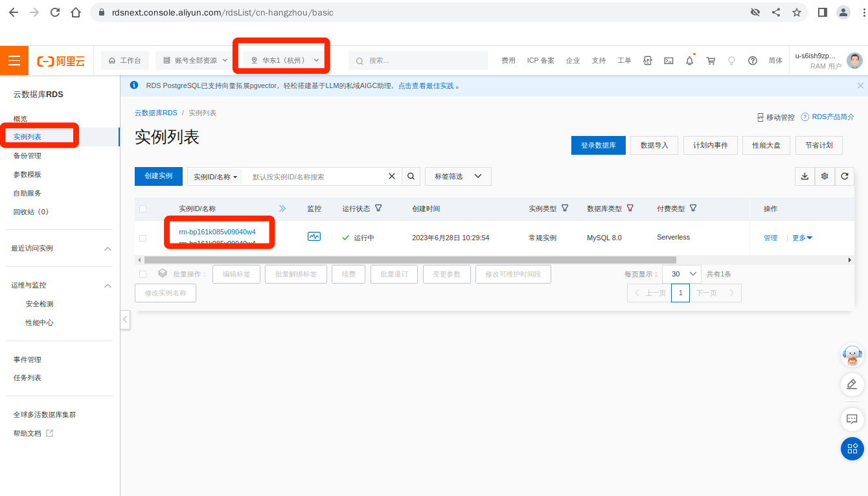Screen dimensions: 868x496
Task: Filter by running status funnel icon
Action: (378, 209)
